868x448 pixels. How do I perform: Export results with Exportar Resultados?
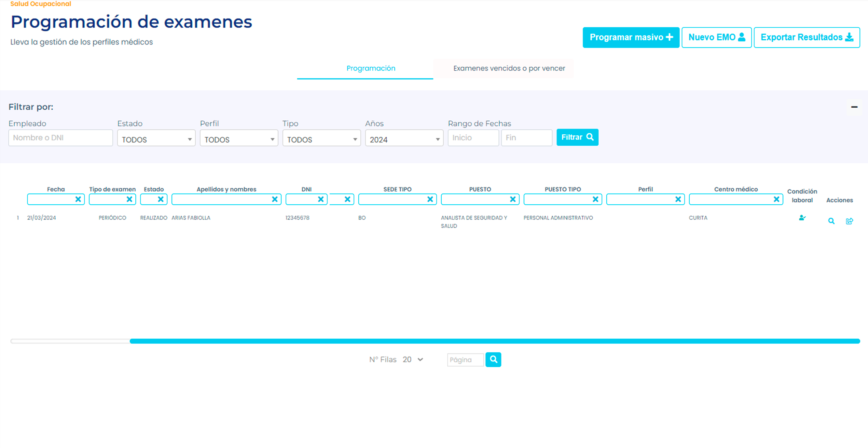tap(807, 37)
